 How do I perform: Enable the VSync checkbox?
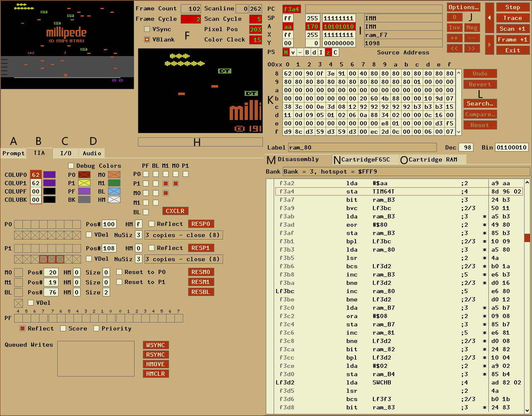147,29
